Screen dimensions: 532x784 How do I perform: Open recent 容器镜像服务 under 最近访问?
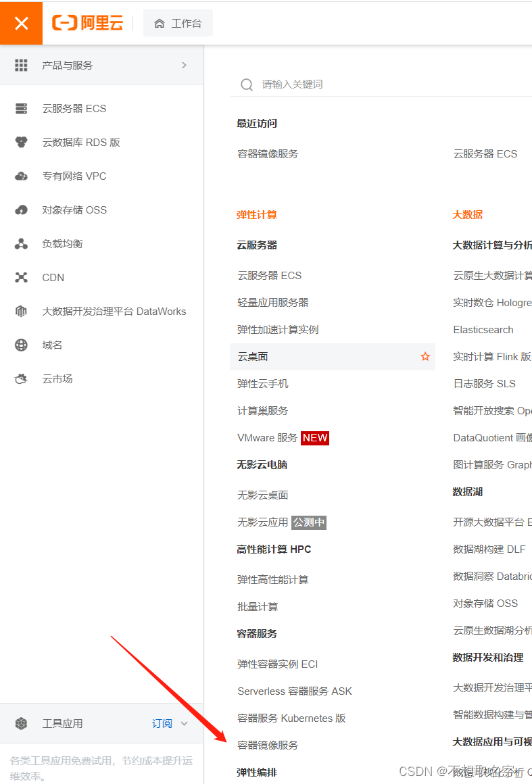(268, 154)
